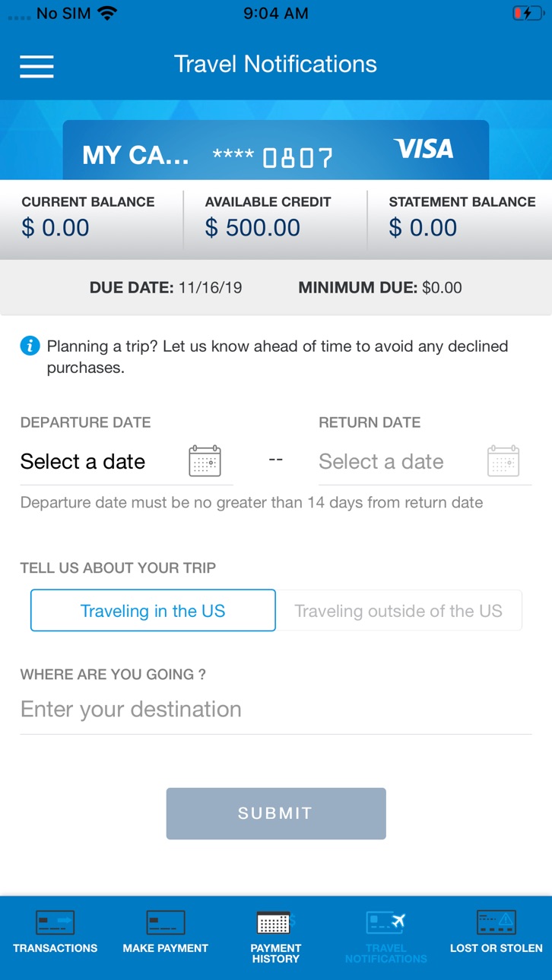Tap Lost or Stolen card icon
This screenshot has height=980, width=552.
(x=496, y=922)
